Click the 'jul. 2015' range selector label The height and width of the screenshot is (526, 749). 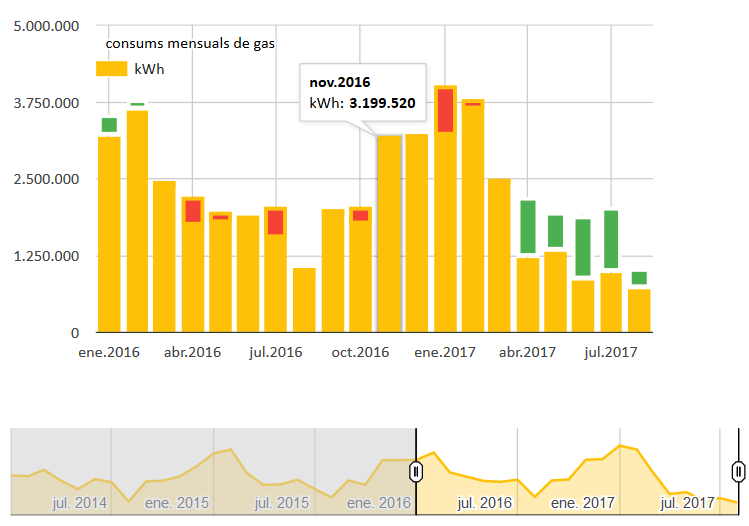[x=281, y=503]
